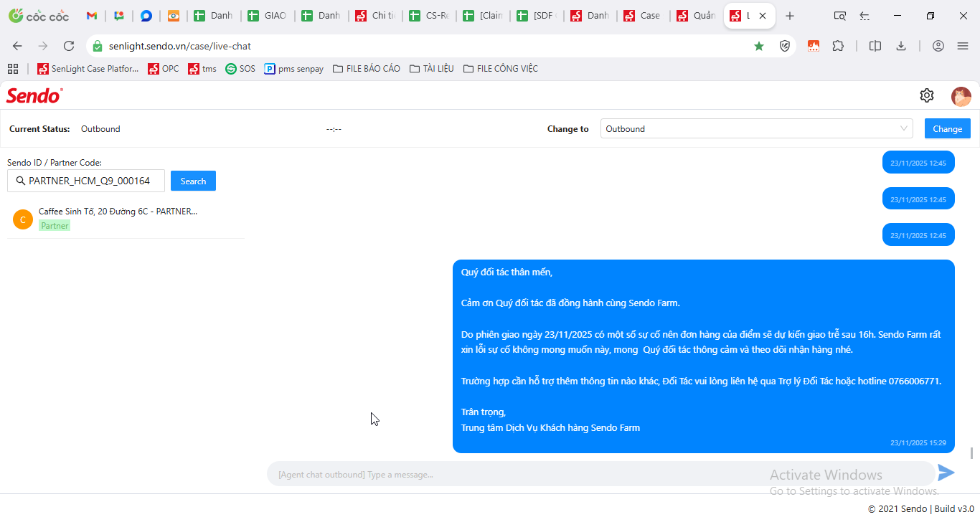This screenshot has width=980, height=517.
Task: Switch to the Quản tab
Action: tap(697, 16)
